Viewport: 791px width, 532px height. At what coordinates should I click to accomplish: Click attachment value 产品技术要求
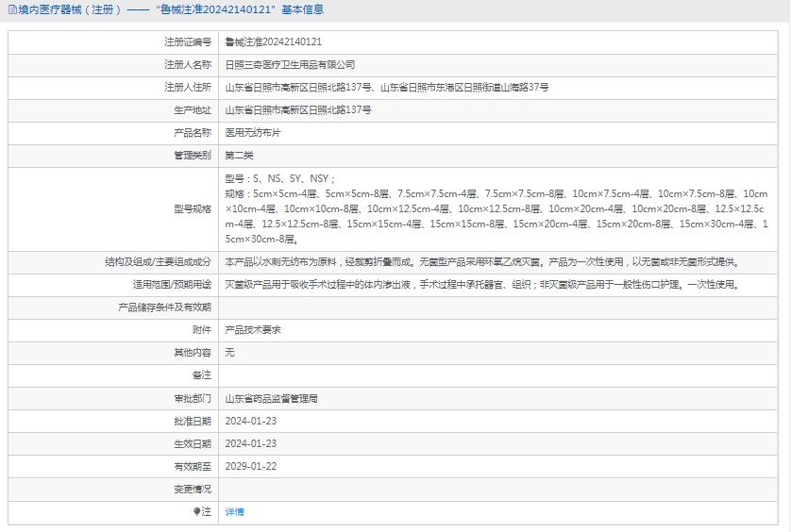[252, 330]
